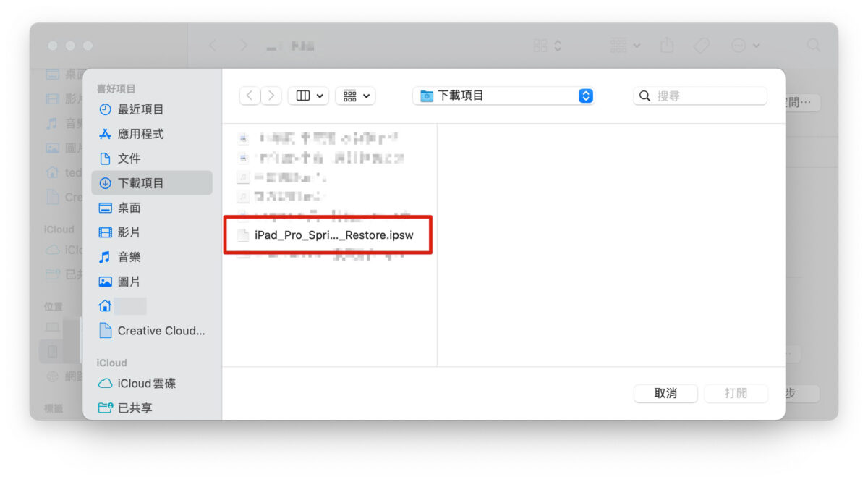Select 下載項目 in the dialog sidebar
Viewport: 868px width, 485px height.
152,183
